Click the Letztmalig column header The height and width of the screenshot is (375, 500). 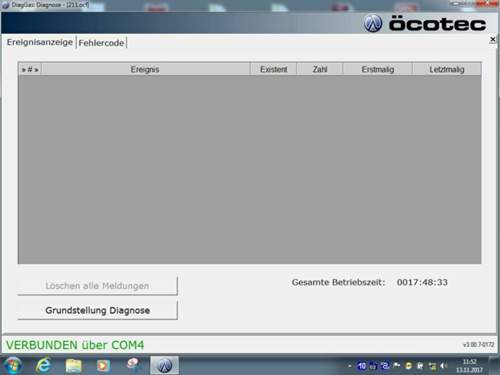(447, 69)
